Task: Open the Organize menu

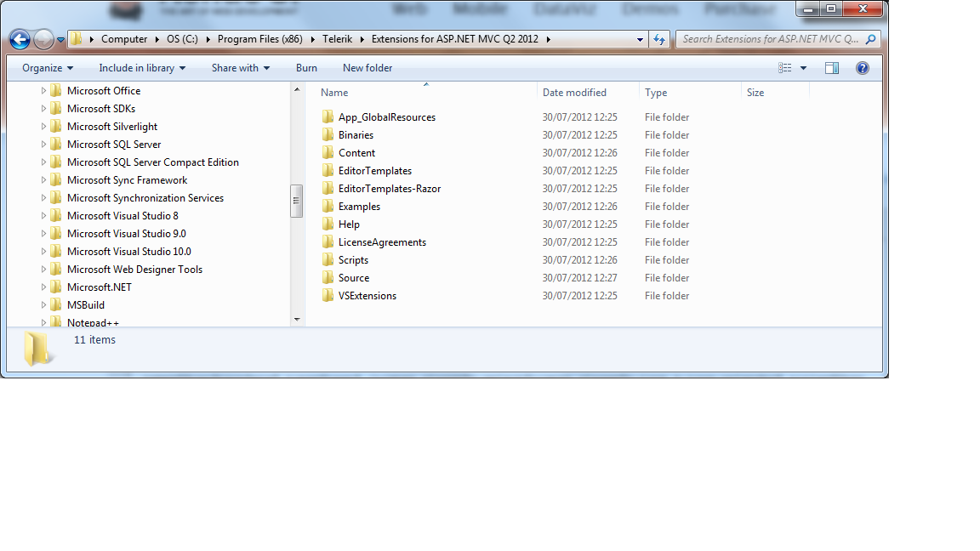Action: click(x=48, y=68)
